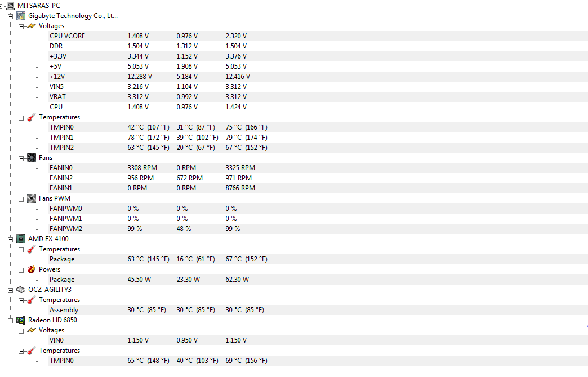Select the MITSARAS-PC root label

click(39, 6)
